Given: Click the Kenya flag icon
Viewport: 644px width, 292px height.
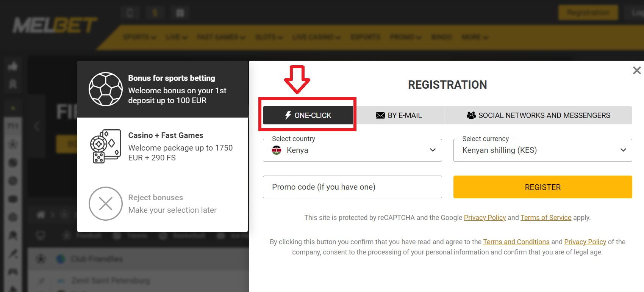Looking at the screenshot, I should point(277,150).
